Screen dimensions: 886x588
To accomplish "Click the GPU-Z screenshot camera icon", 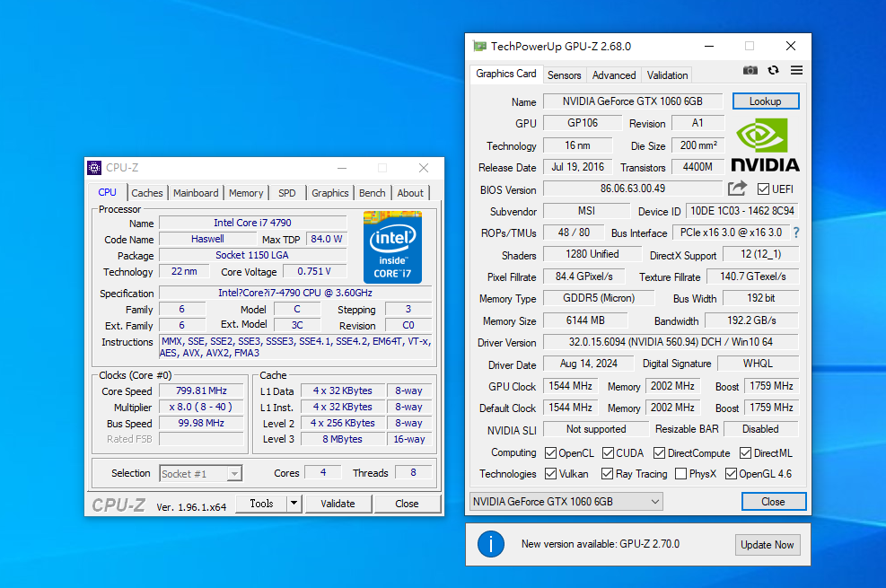I will click(750, 70).
